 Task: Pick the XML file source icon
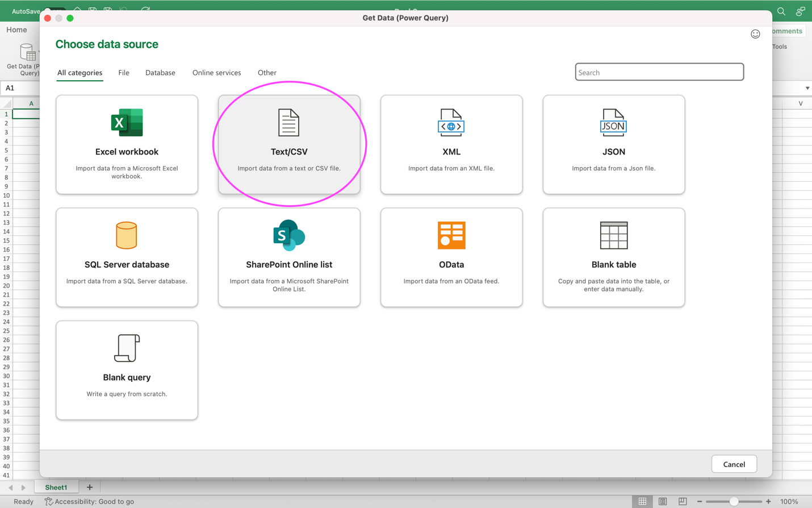pos(451,122)
